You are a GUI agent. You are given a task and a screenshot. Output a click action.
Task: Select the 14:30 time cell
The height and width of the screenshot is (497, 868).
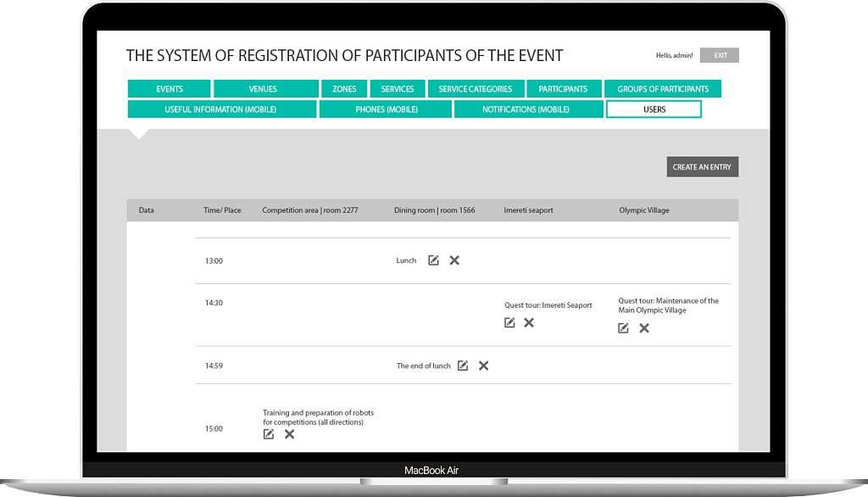pyautogui.click(x=214, y=303)
